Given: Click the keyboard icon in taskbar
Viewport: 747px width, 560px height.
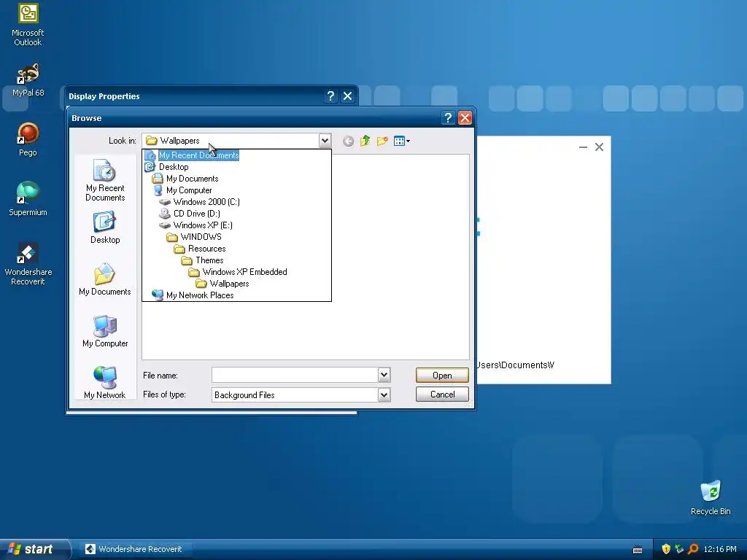Looking at the screenshot, I should click(638, 550).
